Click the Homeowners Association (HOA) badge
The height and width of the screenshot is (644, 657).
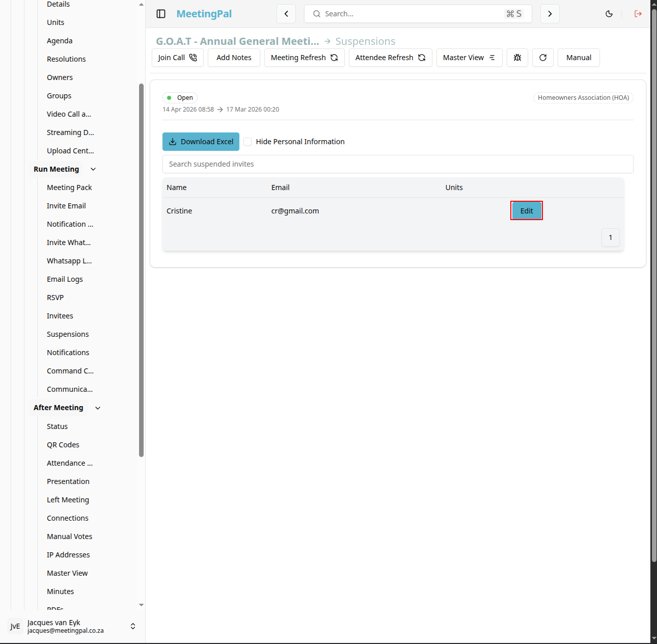click(x=584, y=98)
